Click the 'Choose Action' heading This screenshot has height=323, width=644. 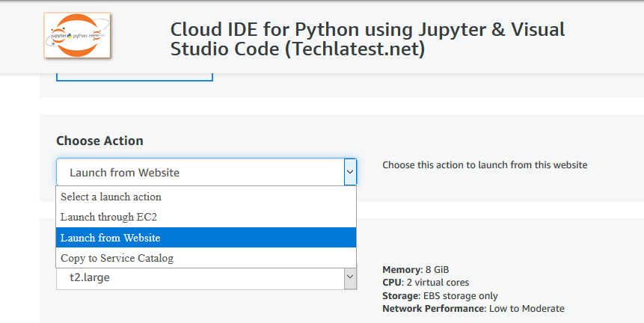(99, 141)
